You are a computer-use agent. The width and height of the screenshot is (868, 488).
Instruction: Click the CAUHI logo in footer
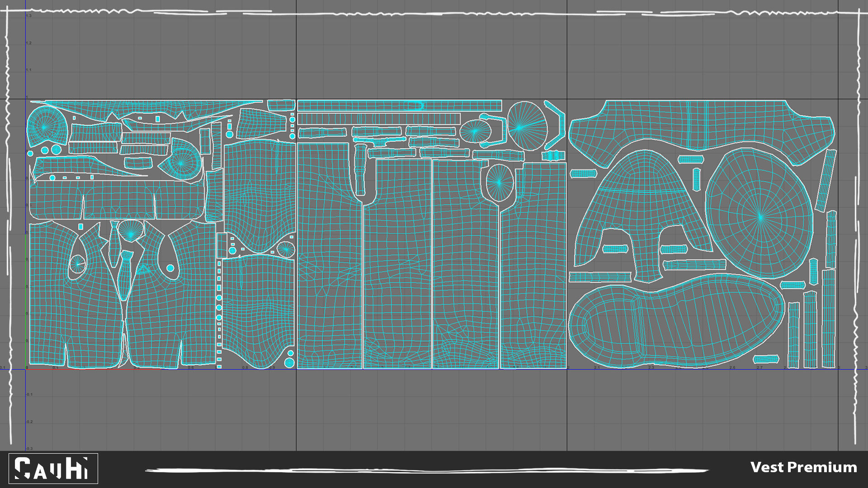(x=53, y=469)
